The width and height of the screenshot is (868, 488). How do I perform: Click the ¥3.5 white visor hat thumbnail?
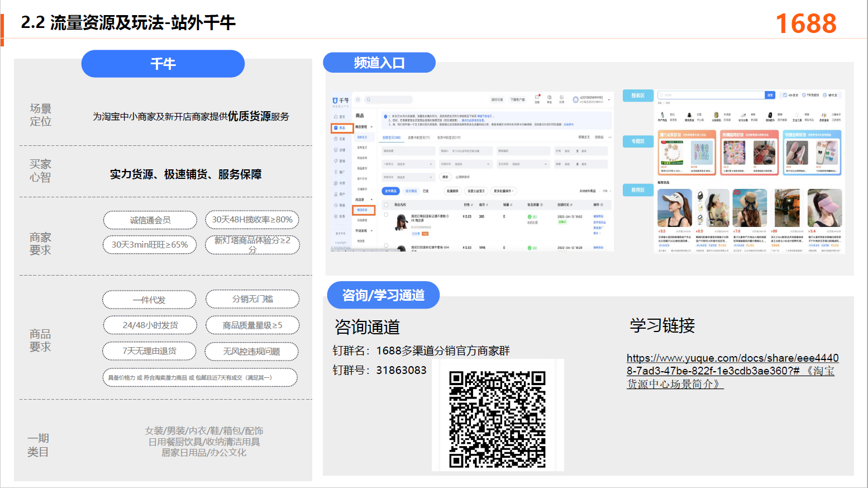675,207
